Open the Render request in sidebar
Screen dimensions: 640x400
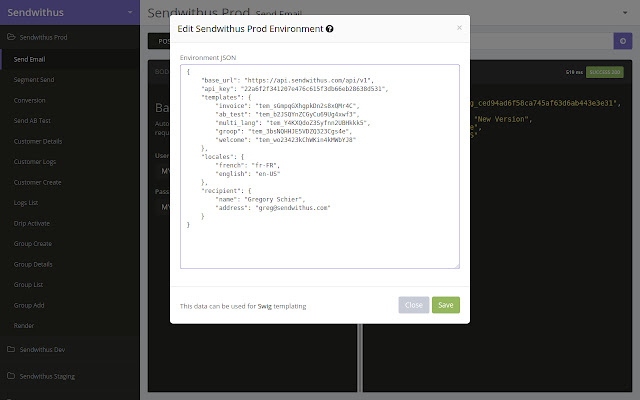pyautogui.click(x=24, y=325)
